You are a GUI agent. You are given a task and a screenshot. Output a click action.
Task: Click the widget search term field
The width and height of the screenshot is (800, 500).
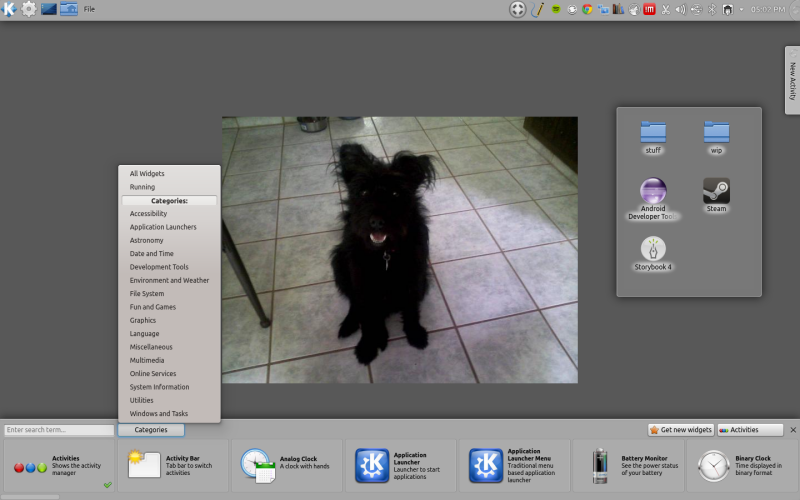(59, 430)
